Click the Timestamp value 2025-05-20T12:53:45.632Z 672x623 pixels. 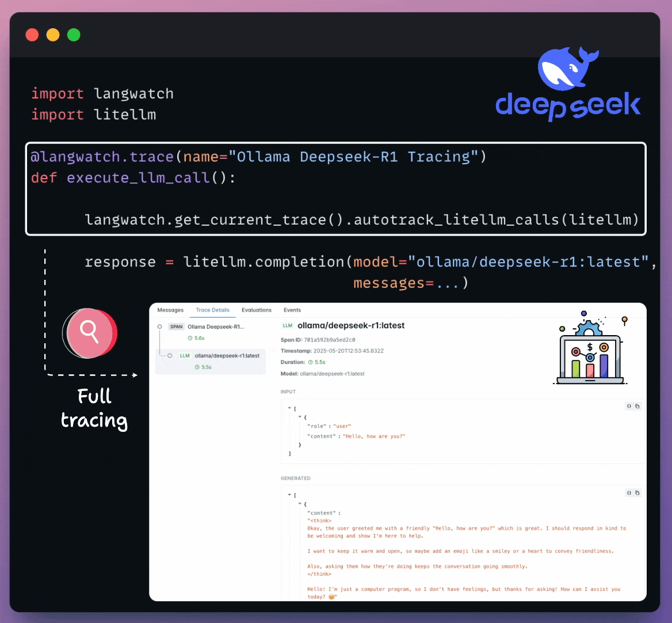pyautogui.click(x=349, y=351)
